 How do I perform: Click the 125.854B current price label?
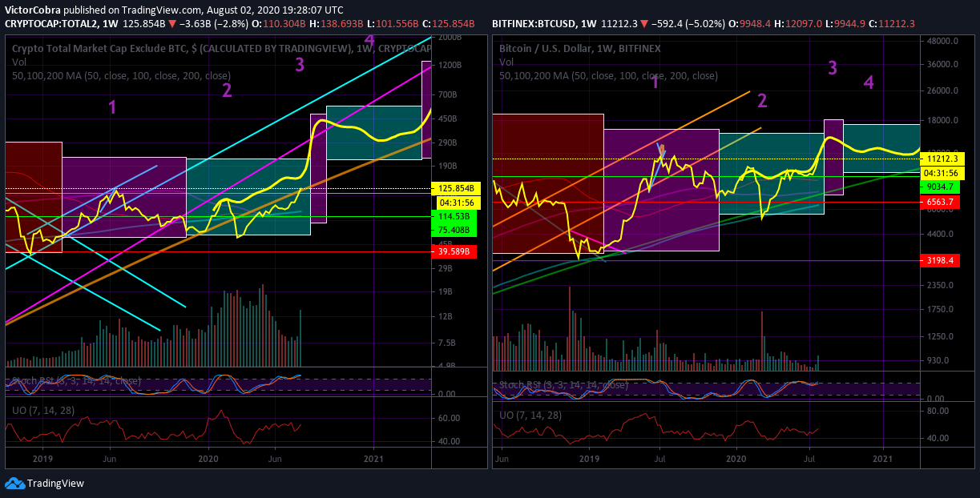(456, 188)
